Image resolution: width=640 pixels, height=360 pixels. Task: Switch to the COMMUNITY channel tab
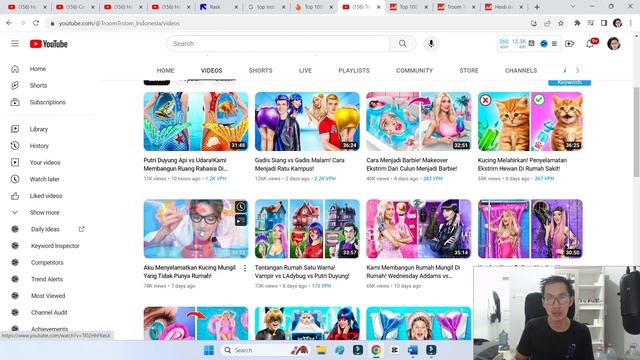coord(414,70)
